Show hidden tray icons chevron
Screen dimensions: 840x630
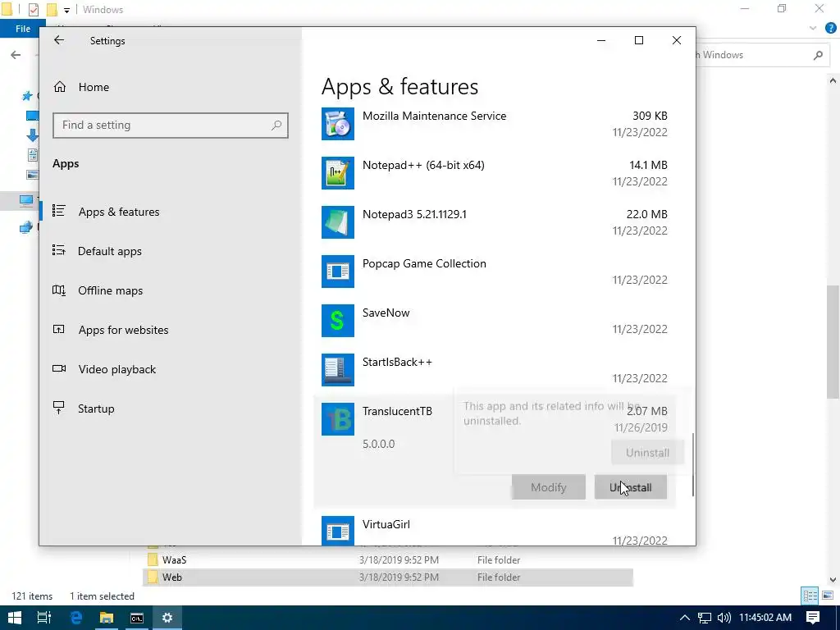click(x=685, y=618)
